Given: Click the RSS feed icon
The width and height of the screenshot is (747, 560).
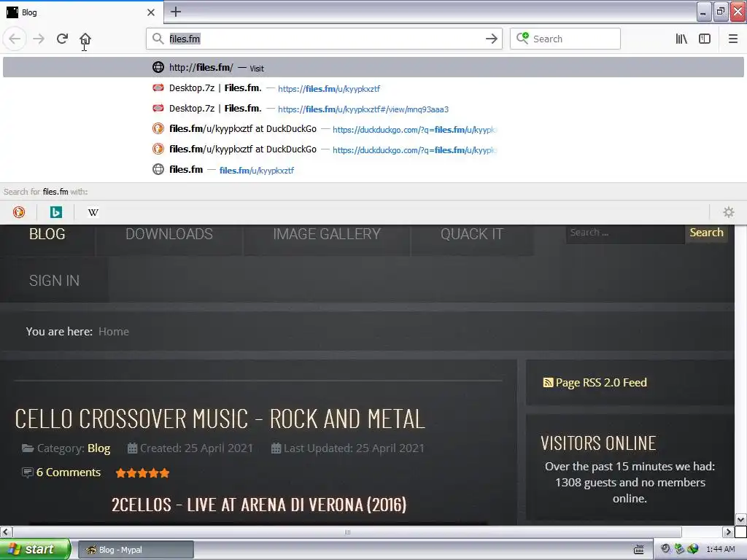Looking at the screenshot, I should pos(548,382).
